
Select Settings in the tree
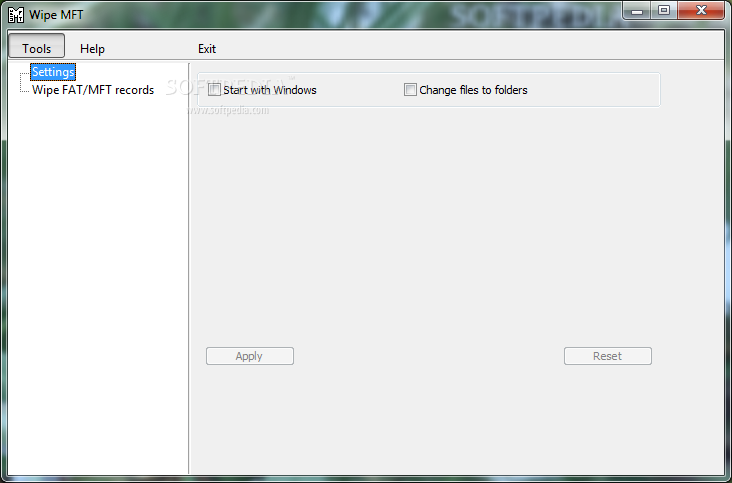coord(53,72)
